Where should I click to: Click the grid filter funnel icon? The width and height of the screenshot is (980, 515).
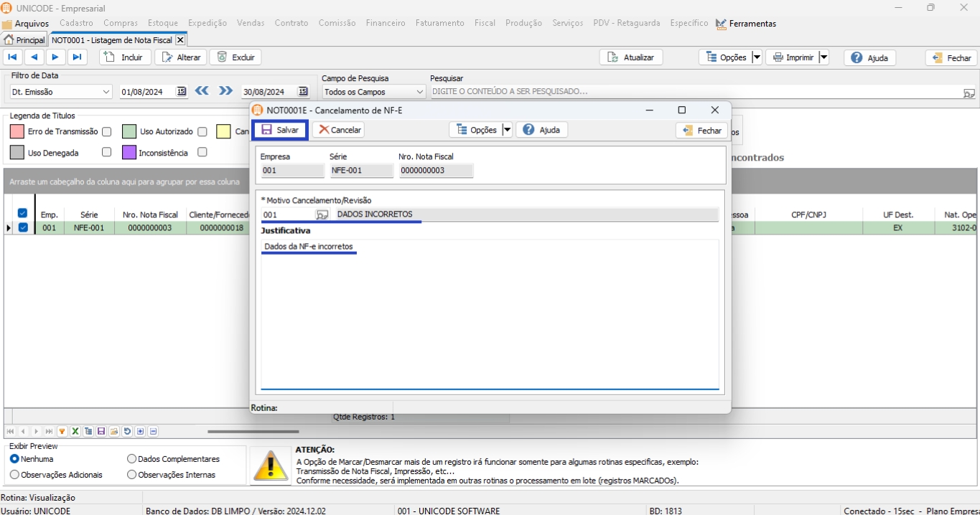pyautogui.click(x=62, y=431)
